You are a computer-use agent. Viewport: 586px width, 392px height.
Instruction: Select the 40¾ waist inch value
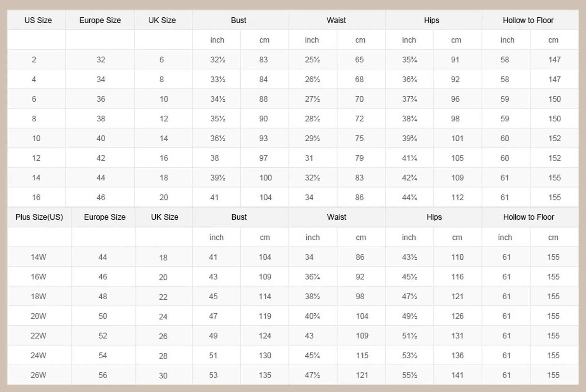point(312,316)
